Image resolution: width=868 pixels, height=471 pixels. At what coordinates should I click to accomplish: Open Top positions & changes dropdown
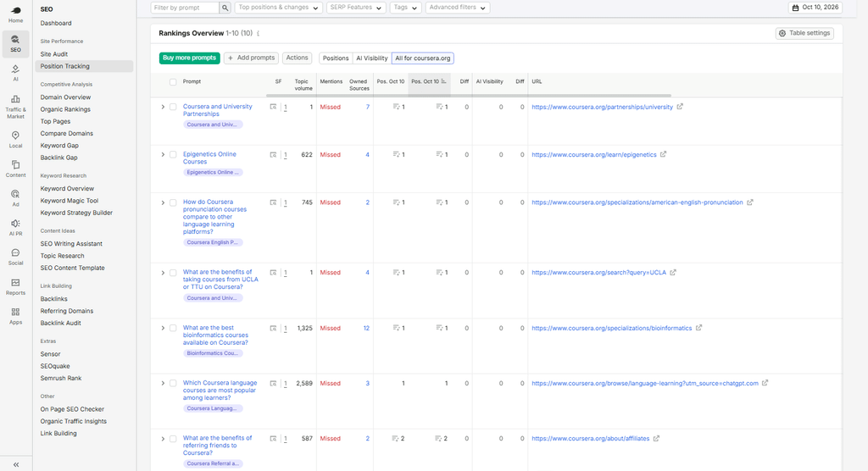(278, 8)
